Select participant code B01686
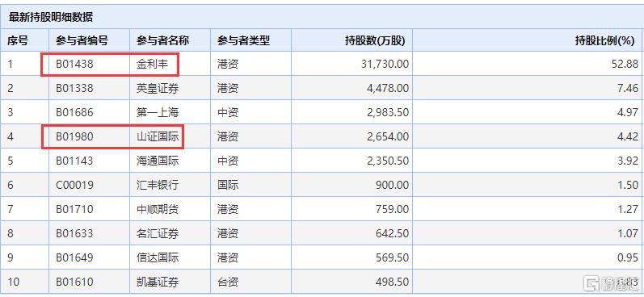This screenshot has width=644, height=297. 74,112
